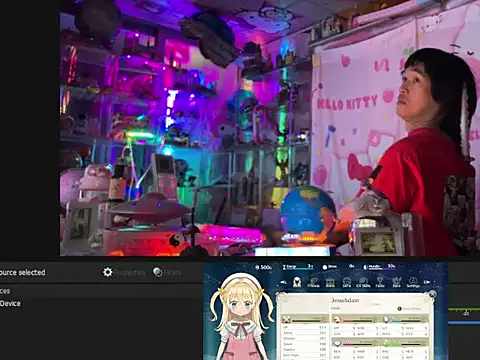The height and width of the screenshot is (360, 480).
Task: Click the JesusAdam character name
Action: click(x=345, y=300)
